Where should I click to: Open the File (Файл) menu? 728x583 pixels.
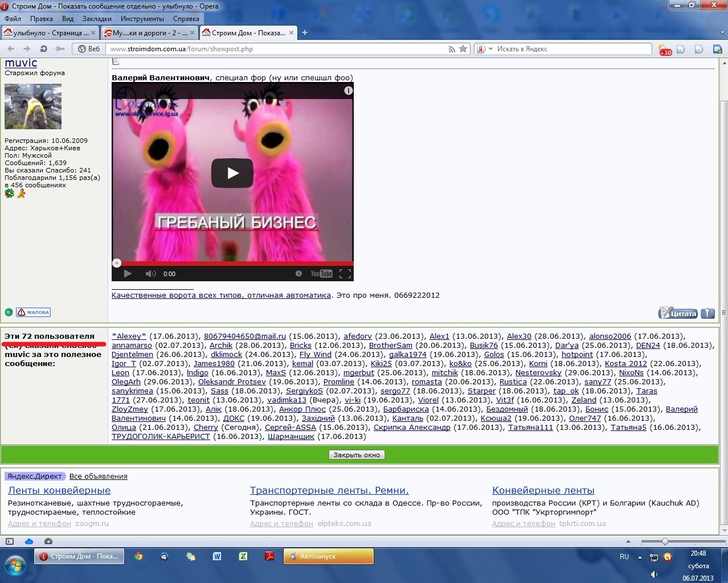[13, 19]
